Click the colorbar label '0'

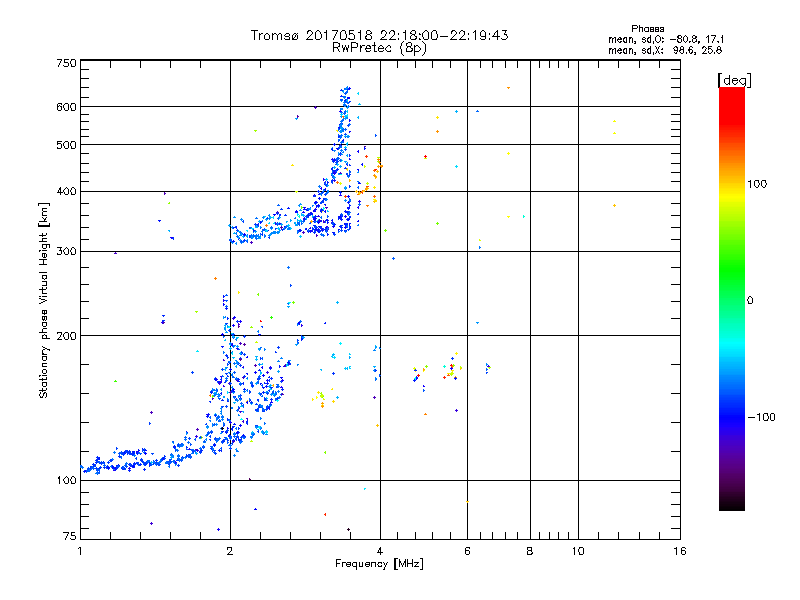750,301
